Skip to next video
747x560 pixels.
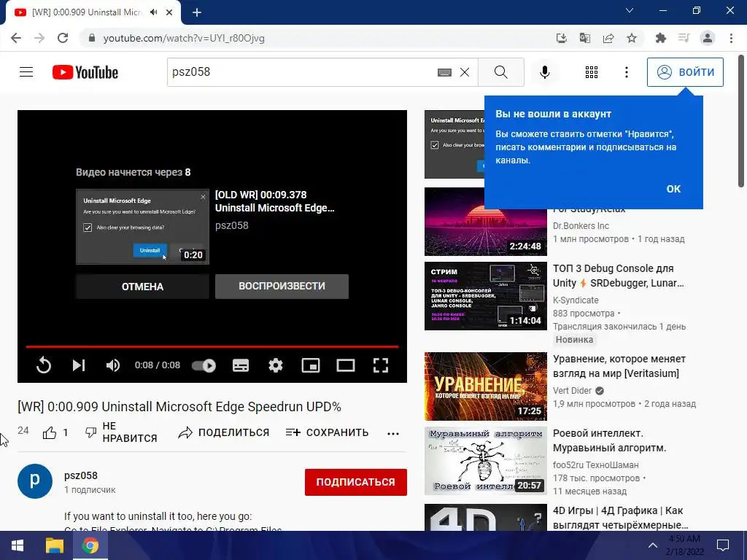[79, 365]
